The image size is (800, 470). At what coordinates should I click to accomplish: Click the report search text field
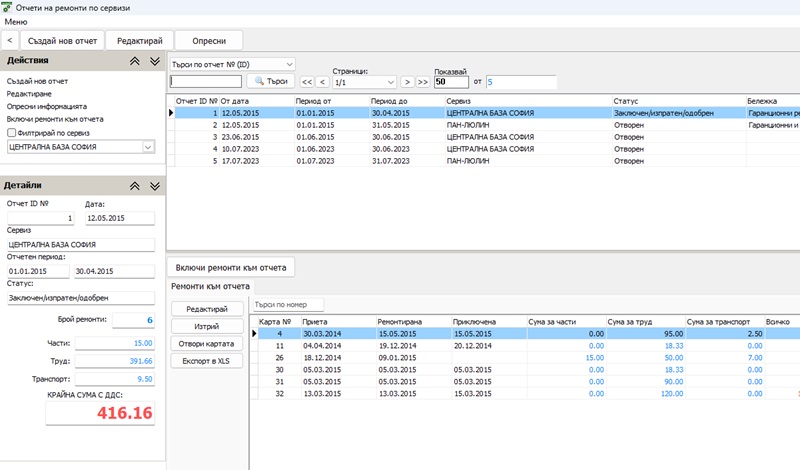tap(206, 82)
